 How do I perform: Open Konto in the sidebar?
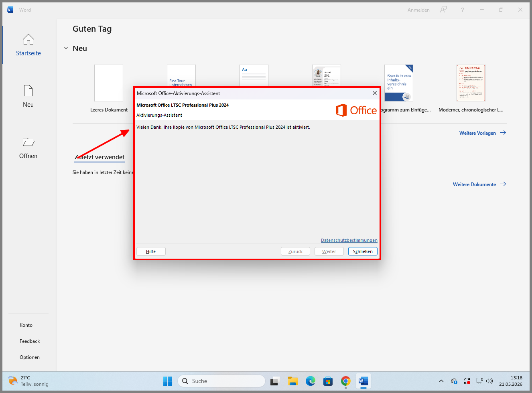coord(26,325)
